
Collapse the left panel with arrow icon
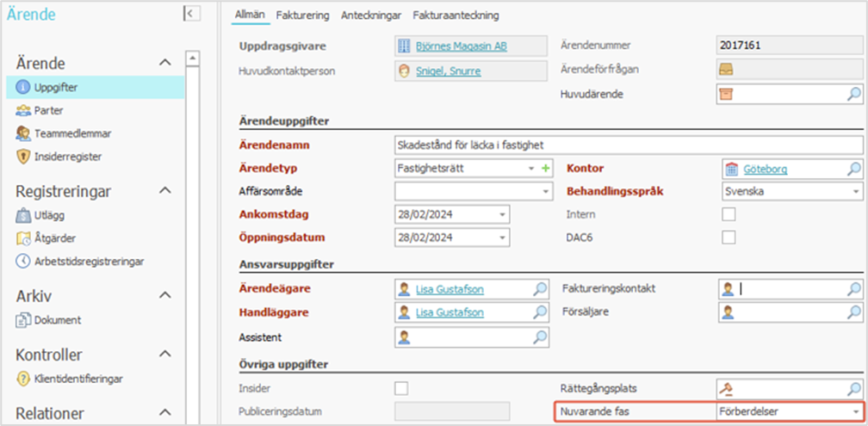[x=191, y=13]
